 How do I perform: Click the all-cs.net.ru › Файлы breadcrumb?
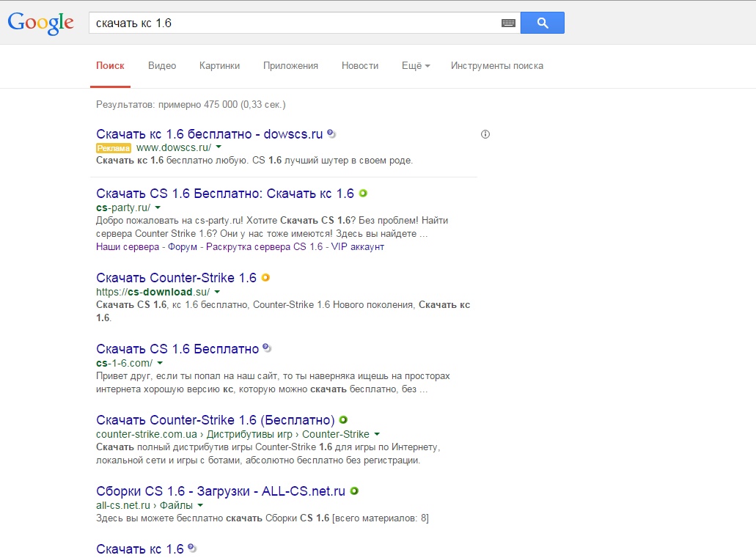coord(144,505)
